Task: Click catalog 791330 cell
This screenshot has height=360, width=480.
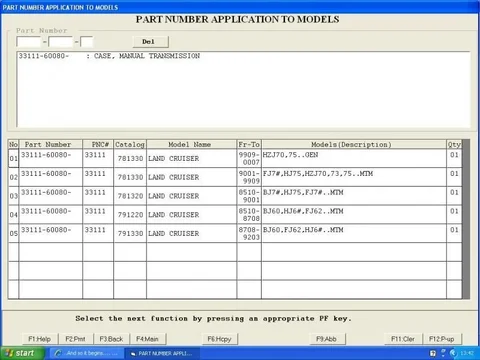Action: tap(130, 233)
